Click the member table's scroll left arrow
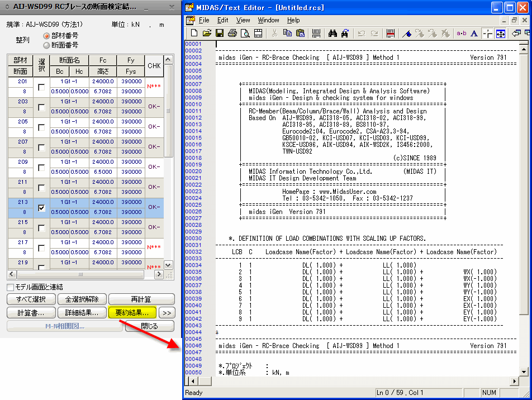 [12, 274]
